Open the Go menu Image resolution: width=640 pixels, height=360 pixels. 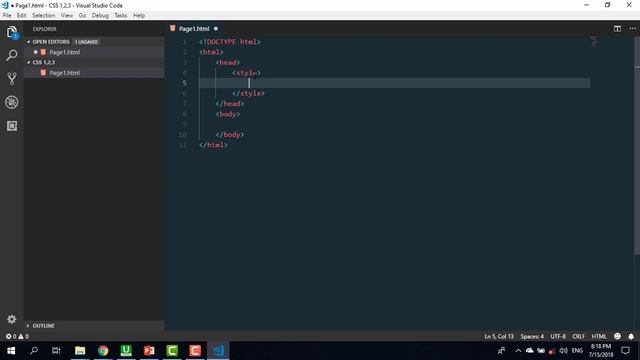tap(82, 15)
